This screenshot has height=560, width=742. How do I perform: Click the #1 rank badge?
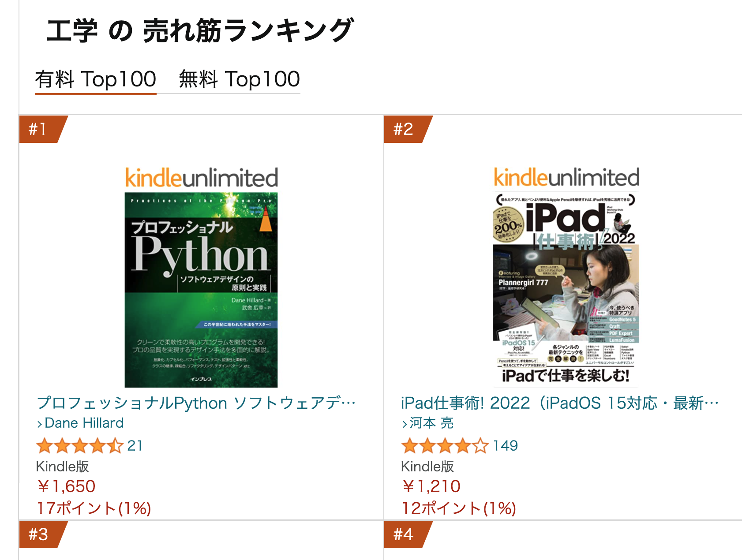click(40, 129)
